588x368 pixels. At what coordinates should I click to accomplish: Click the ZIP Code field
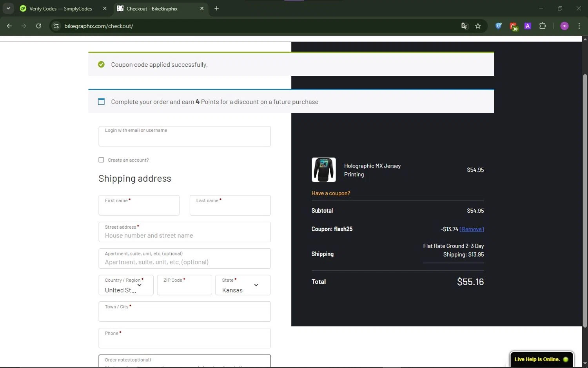[184, 285]
